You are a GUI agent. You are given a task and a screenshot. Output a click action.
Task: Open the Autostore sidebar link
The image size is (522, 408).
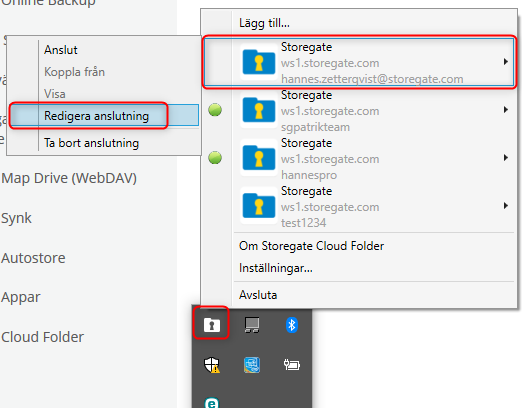click(33, 258)
